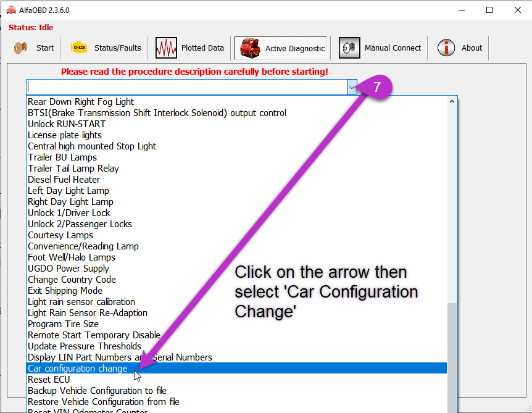Image resolution: width=532 pixels, height=413 pixels.
Task: Minimize the AlfaOBD window
Action: (462, 10)
